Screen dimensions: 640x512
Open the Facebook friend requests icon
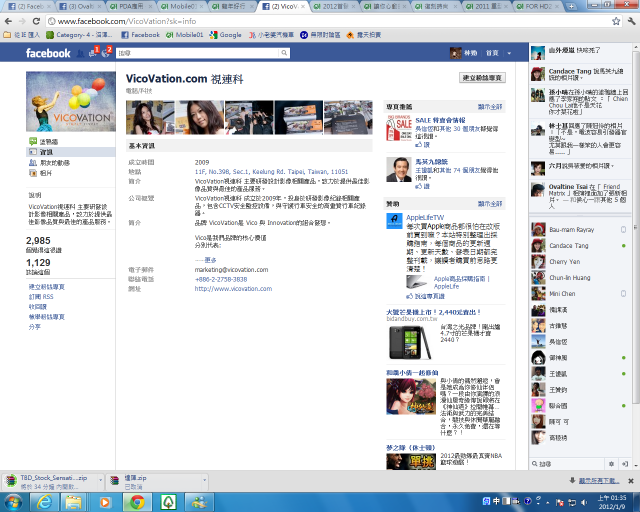pyautogui.click(x=80, y=53)
